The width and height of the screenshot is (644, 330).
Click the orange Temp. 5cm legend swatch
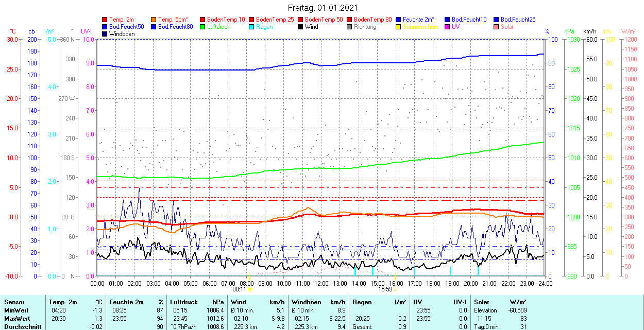pyautogui.click(x=154, y=20)
